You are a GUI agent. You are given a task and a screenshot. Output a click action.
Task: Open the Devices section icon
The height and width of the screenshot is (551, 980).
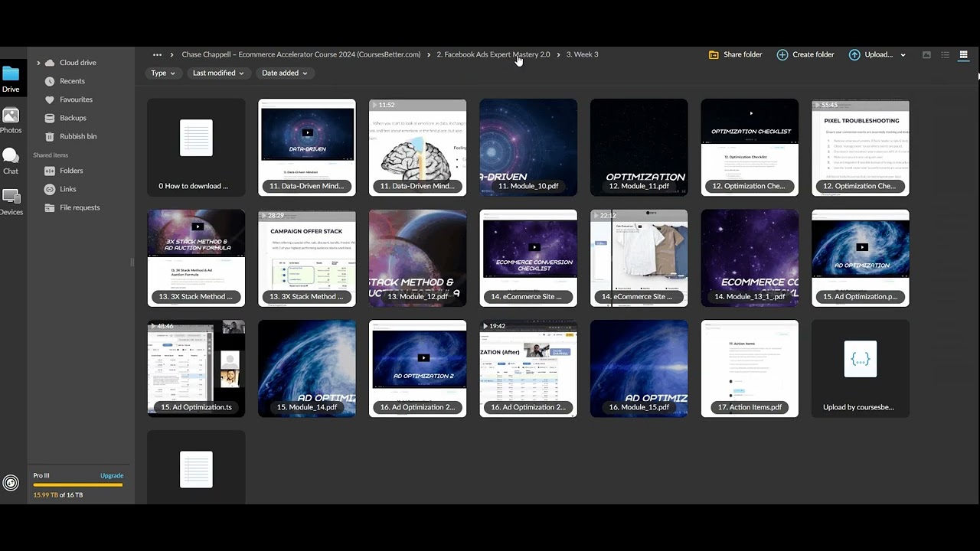coord(11,197)
